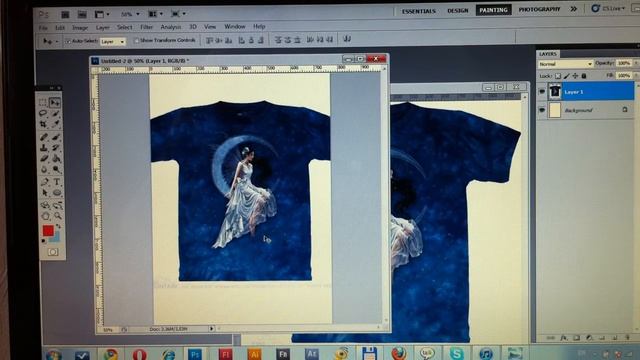Select the Clone Stamp tool

click(44, 148)
